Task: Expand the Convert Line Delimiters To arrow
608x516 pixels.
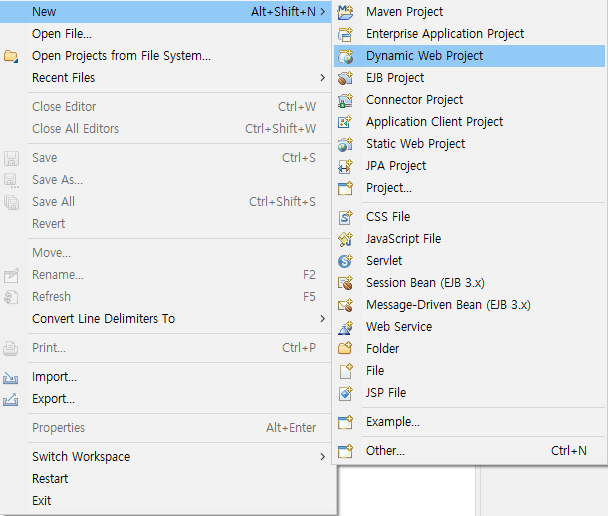Action: pyautogui.click(x=322, y=319)
